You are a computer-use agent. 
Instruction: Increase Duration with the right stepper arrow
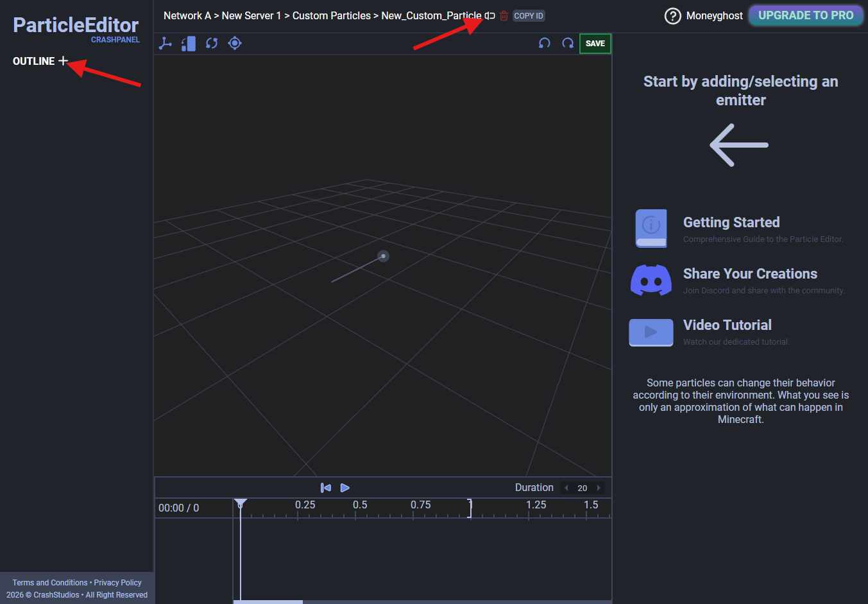tap(599, 488)
